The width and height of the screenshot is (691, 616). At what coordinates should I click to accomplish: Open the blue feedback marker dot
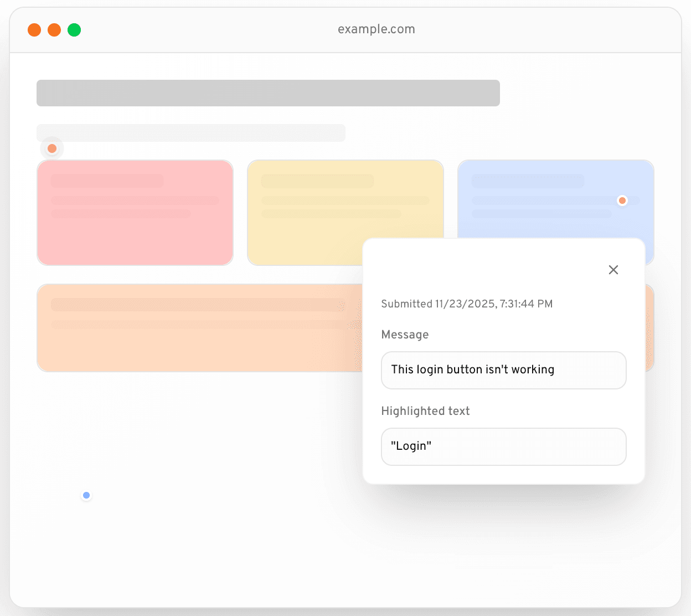coord(86,495)
